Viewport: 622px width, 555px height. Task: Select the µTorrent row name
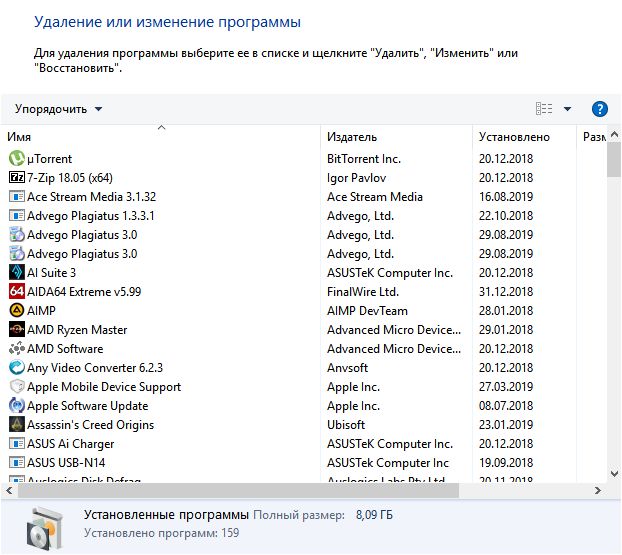pyautogui.click(x=49, y=159)
